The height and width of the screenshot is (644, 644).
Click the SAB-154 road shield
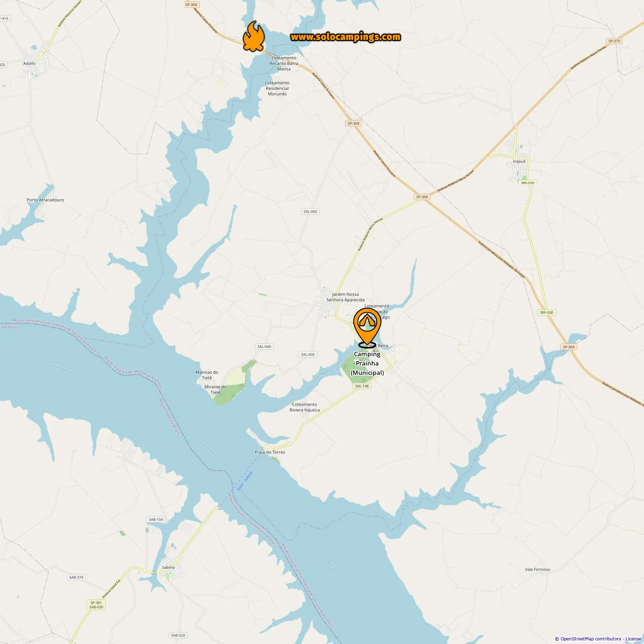click(156, 519)
